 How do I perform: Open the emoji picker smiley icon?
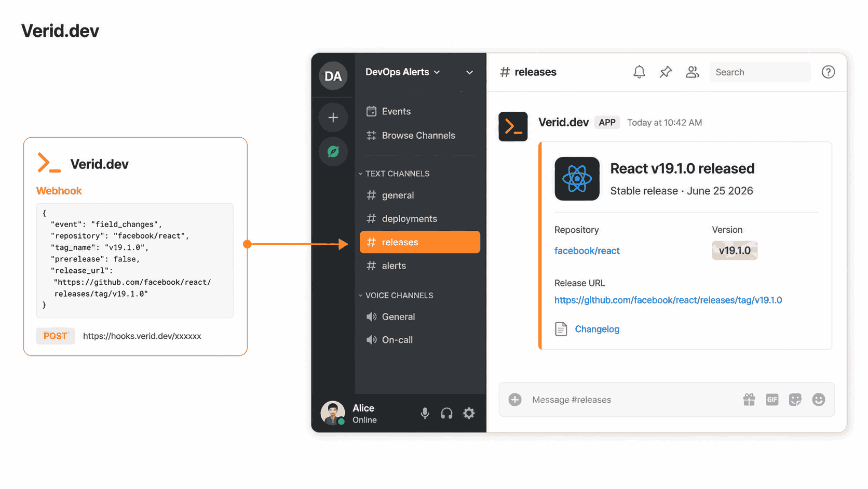(x=819, y=400)
